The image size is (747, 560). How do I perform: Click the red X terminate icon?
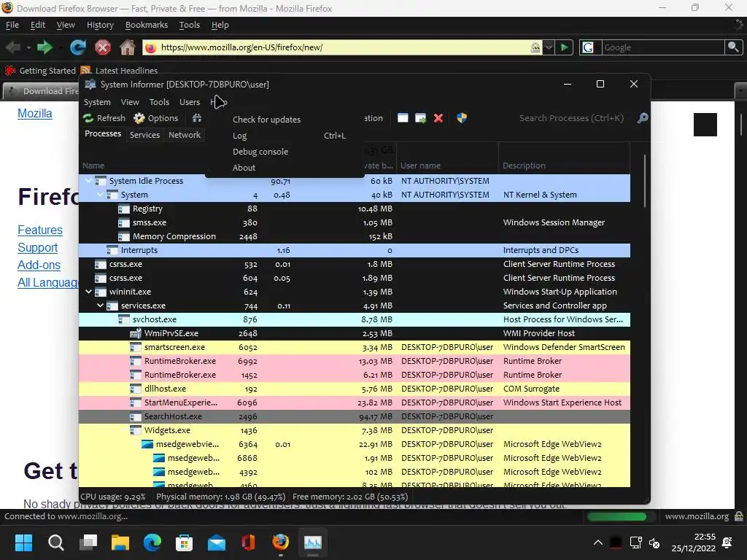(438, 118)
